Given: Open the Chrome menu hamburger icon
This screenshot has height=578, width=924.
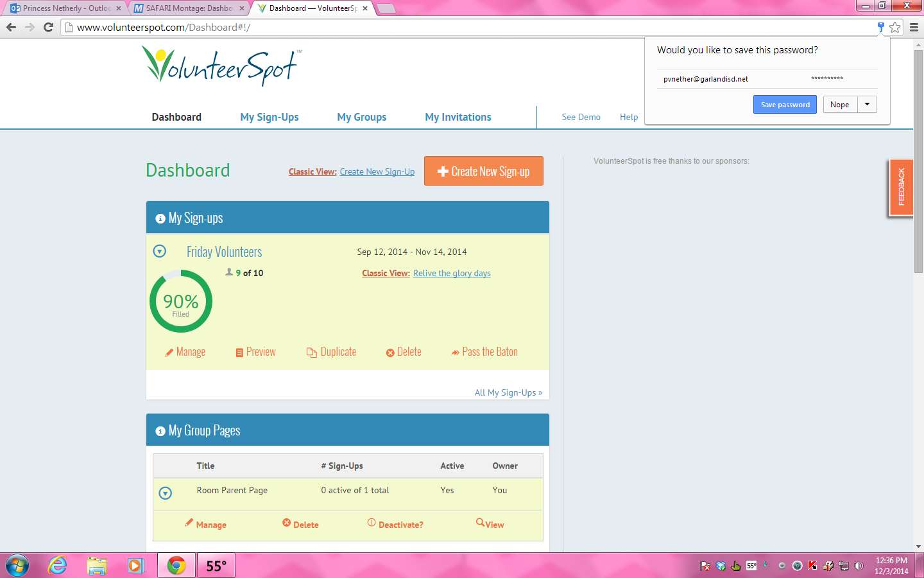Looking at the screenshot, I should (x=914, y=27).
